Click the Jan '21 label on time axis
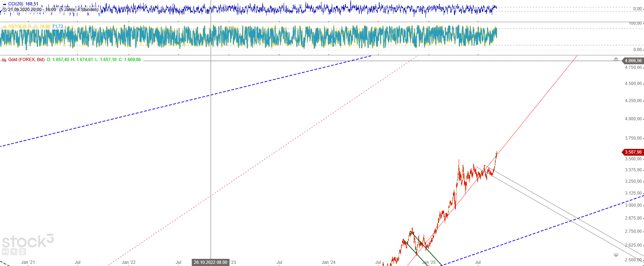The width and height of the screenshot is (644, 266). 28,262
